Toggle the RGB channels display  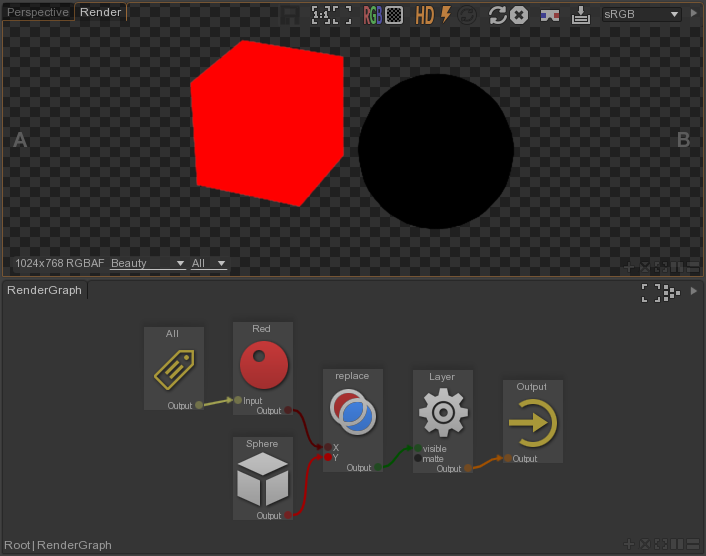(372, 15)
